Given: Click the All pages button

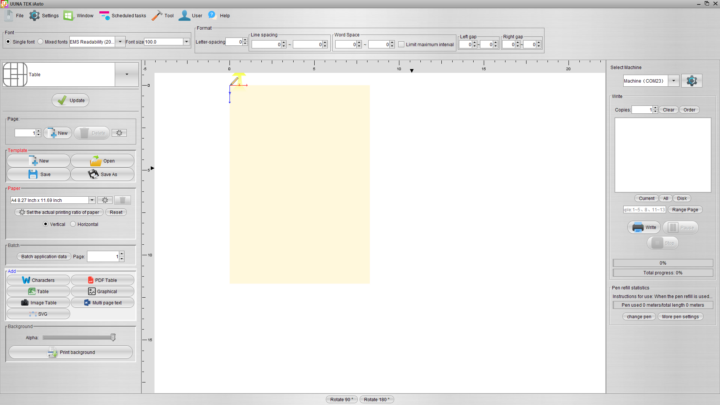Looking at the screenshot, I should 665,198.
